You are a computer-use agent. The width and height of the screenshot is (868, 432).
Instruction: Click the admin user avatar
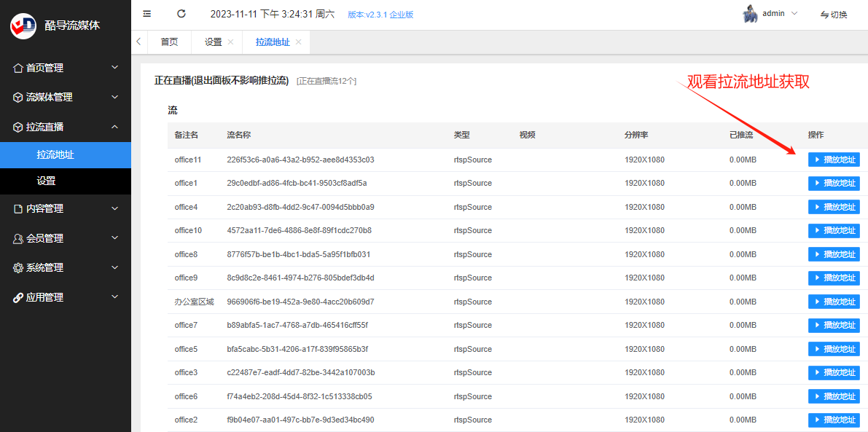[x=749, y=14]
